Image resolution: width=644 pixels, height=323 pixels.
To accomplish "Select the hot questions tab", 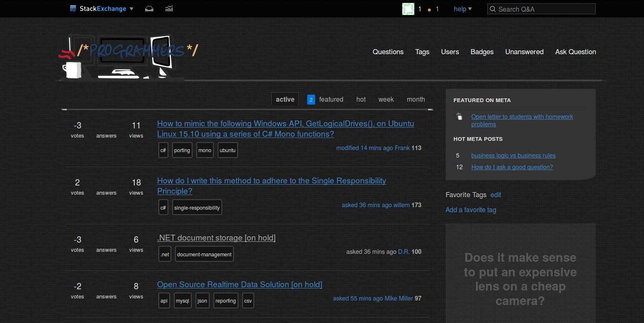I will pos(361,99).
